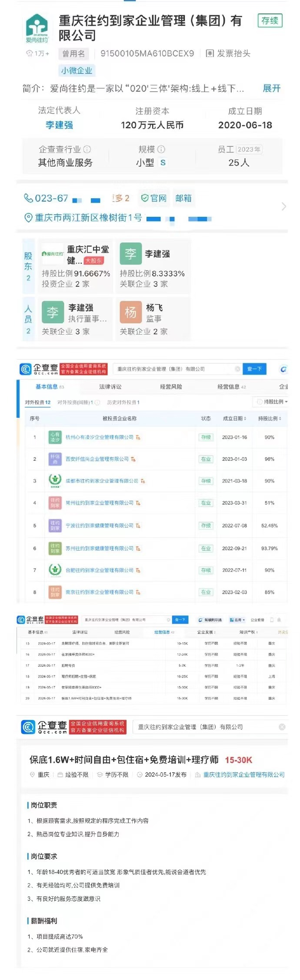The height and width of the screenshot is (980, 300).
Task: Open the 经营风险 tab above investments table
Action: click(x=171, y=386)
